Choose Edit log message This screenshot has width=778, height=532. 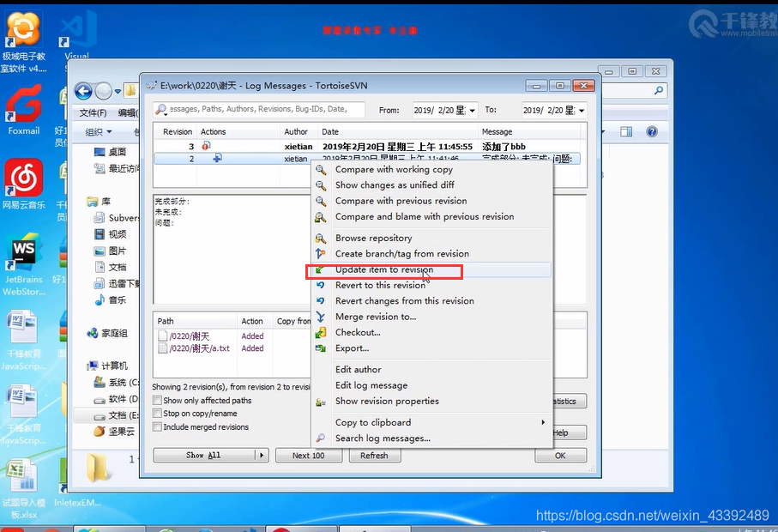point(371,385)
